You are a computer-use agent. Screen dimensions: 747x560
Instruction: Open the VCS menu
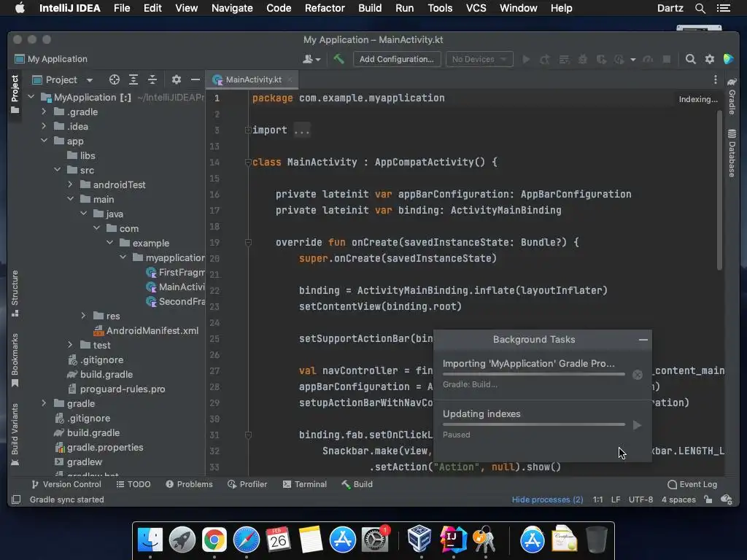[x=476, y=8]
